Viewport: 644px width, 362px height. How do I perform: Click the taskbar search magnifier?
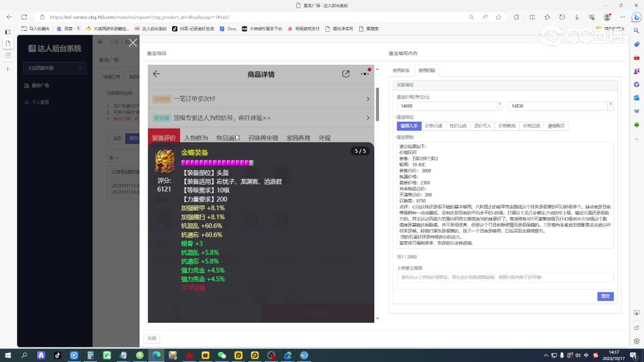(x=24, y=355)
